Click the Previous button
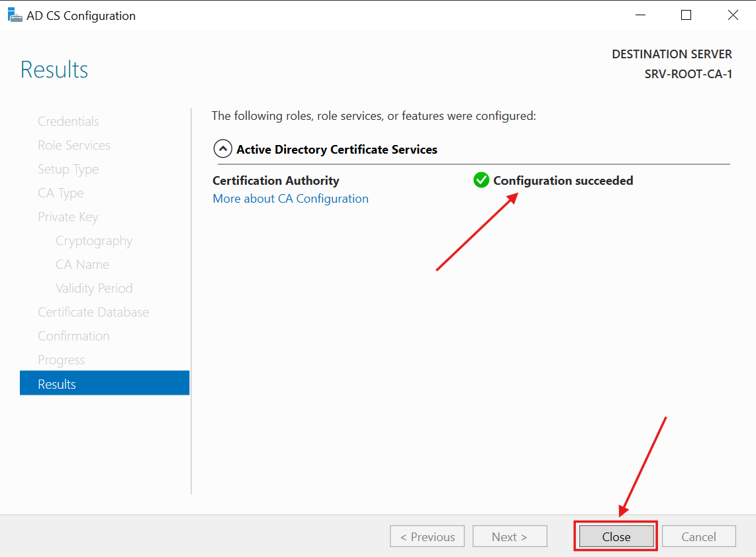756x557 pixels. click(x=427, y=536)
